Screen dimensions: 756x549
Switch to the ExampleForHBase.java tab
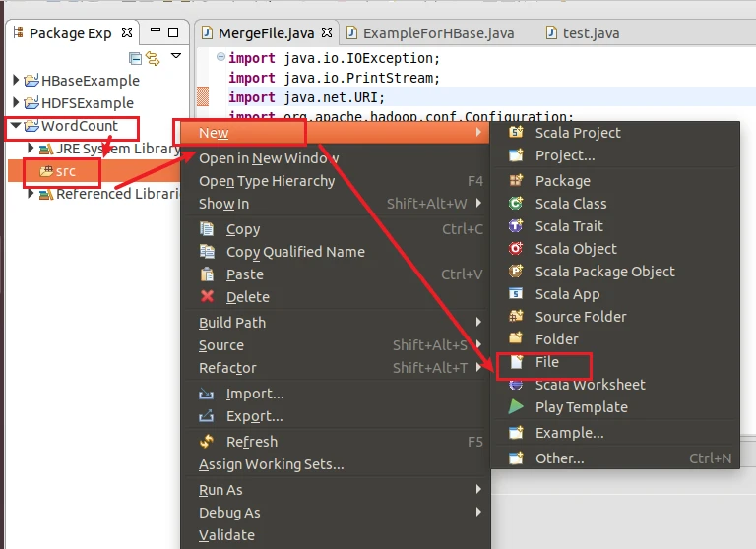click(438, 33)
